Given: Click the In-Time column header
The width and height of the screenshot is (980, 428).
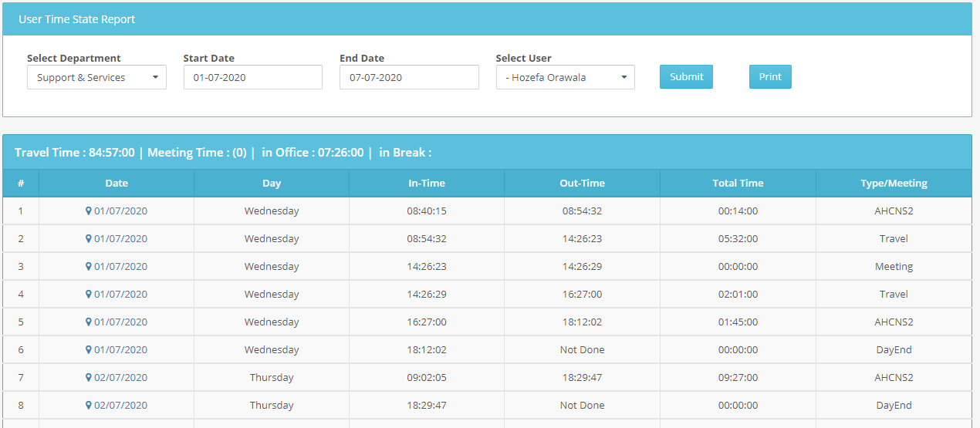Looking at the screenshot, I should point(427,184).
